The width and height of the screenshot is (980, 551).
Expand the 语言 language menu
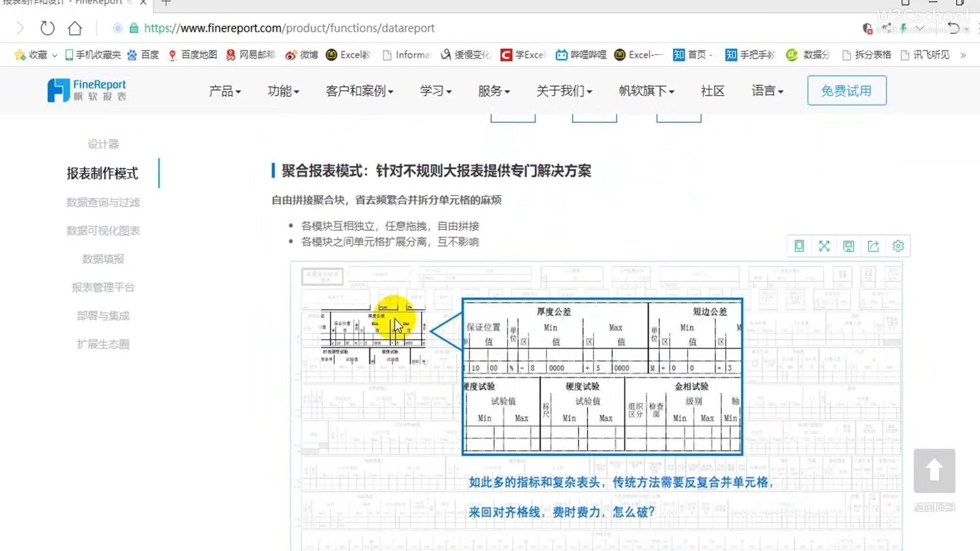coord(767,91)
